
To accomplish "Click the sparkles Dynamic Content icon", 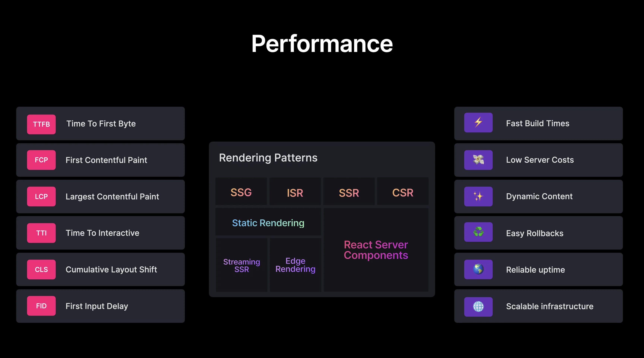I will [478, 196].
